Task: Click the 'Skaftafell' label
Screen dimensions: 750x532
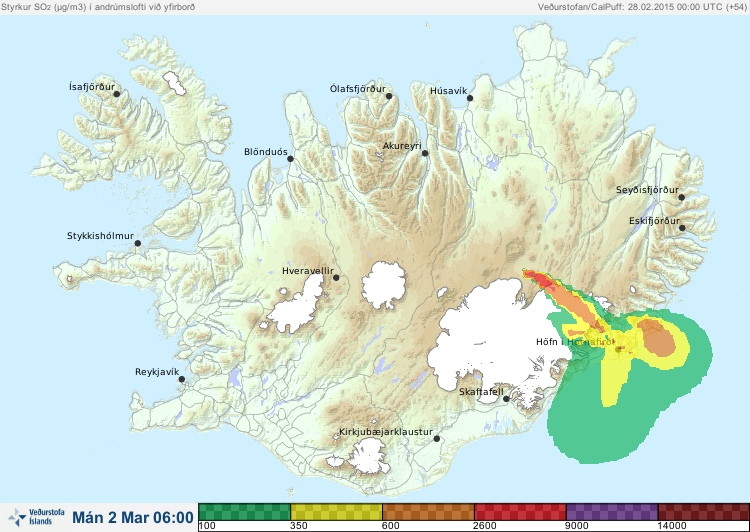Action: [481, 392]
